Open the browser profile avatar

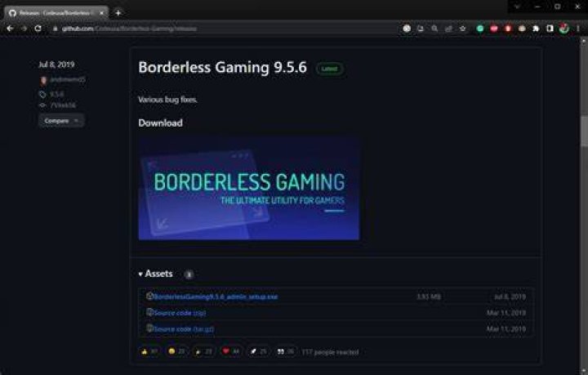(x=563, y=29)
